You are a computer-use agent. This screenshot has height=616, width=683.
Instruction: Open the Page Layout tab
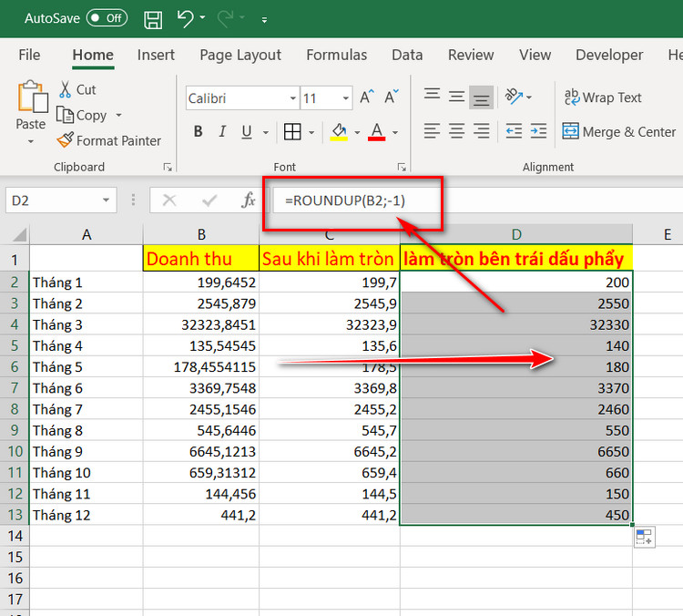pyautogui.click(x=240, y=55)
